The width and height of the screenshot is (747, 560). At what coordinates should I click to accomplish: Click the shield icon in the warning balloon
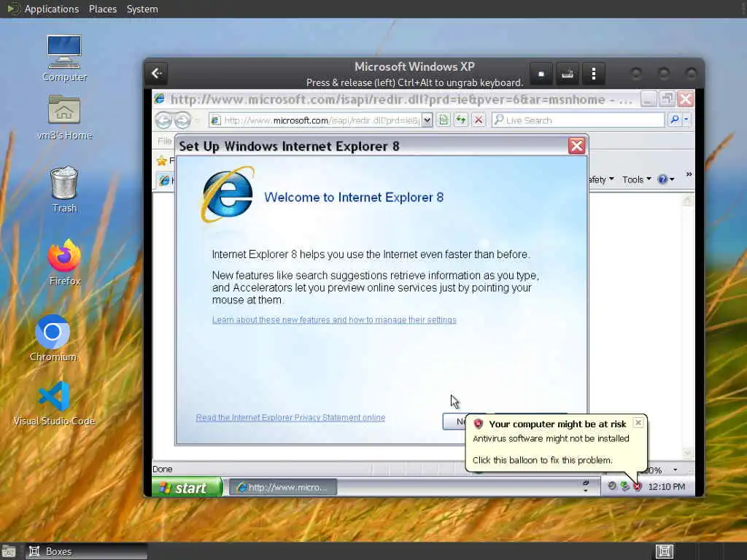[x=479, y=424]
